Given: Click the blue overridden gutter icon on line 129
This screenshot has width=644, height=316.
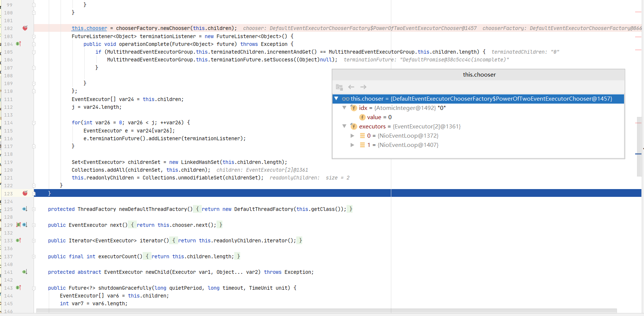Looking at the screenshot, I should click(x=25, y=225).
